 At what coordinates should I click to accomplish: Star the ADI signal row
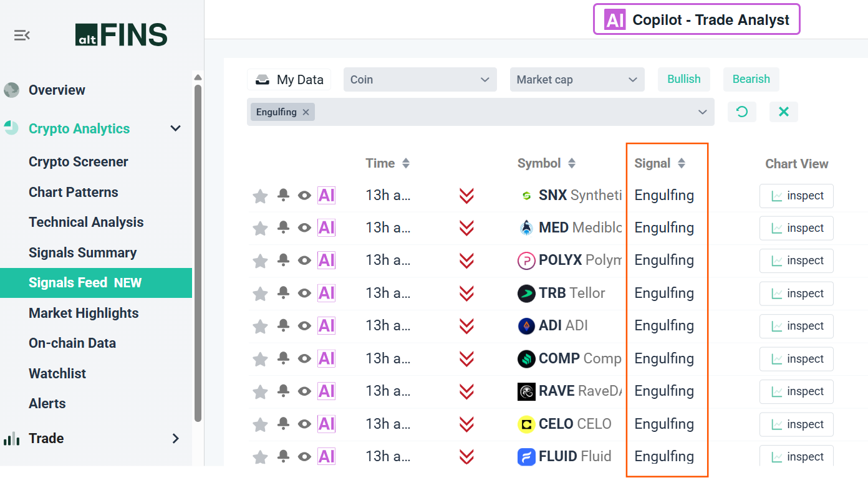[x=260, y=326]
